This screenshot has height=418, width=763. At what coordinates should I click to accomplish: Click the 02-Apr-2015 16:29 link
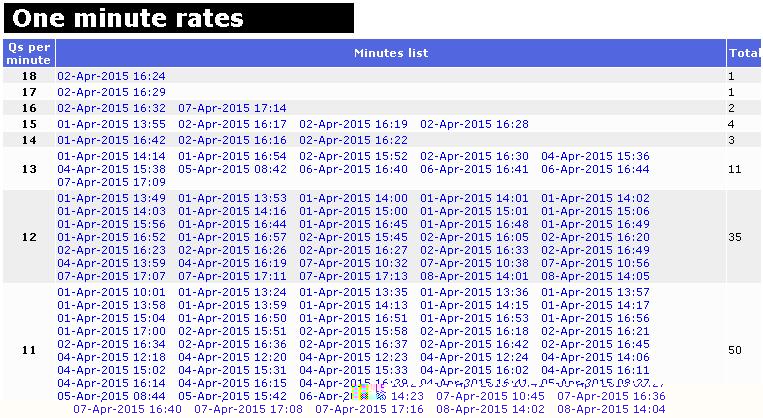coord(111,92)
